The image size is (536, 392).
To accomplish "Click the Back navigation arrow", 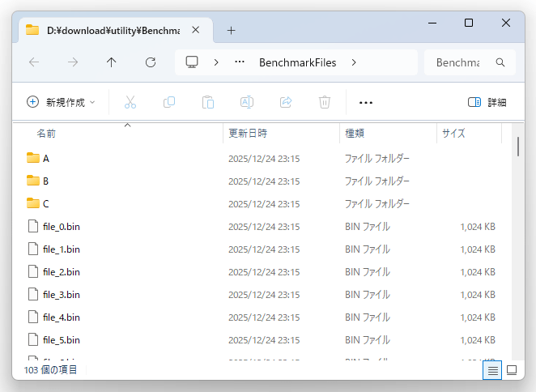I will (x=34, y=62).
